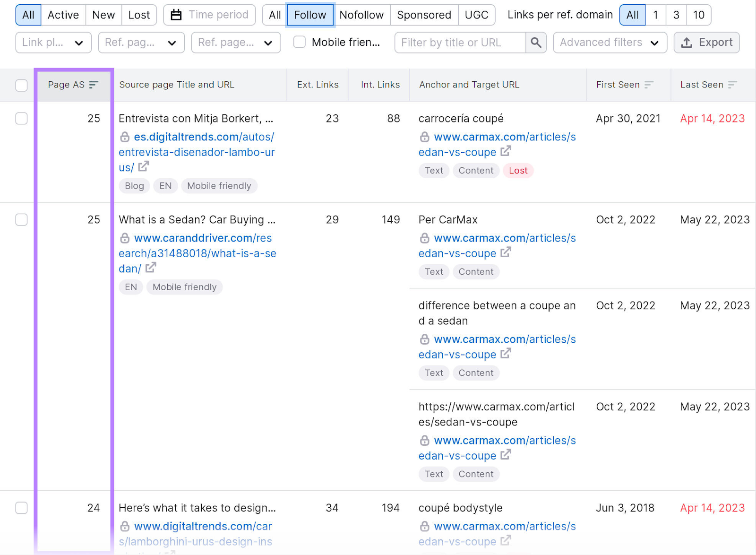756x555 pixels.
Task: Set links per ref. domain to 10
Action: [698, 15]
